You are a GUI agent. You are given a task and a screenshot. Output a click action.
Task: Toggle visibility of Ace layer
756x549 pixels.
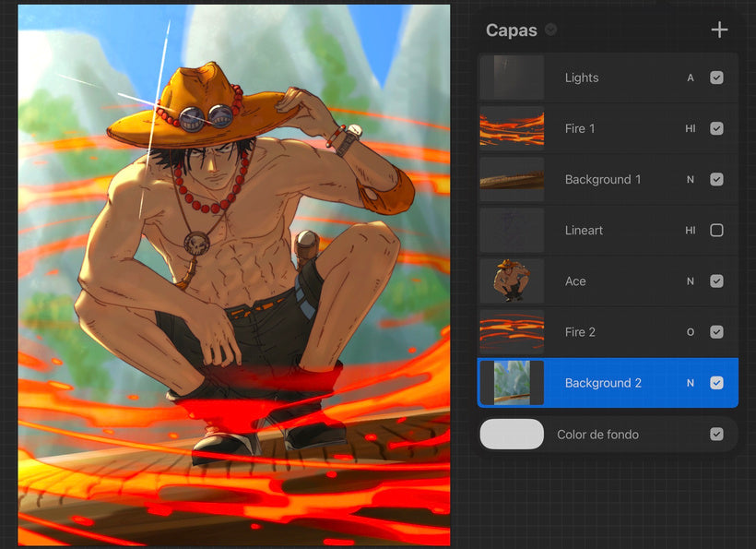point(716,281)
